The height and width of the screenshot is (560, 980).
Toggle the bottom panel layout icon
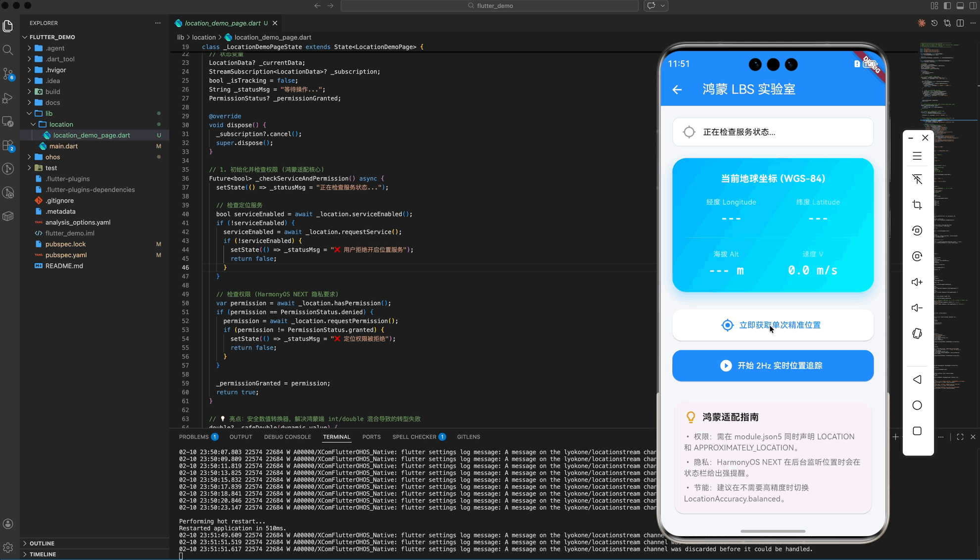[x=960, y=6]
